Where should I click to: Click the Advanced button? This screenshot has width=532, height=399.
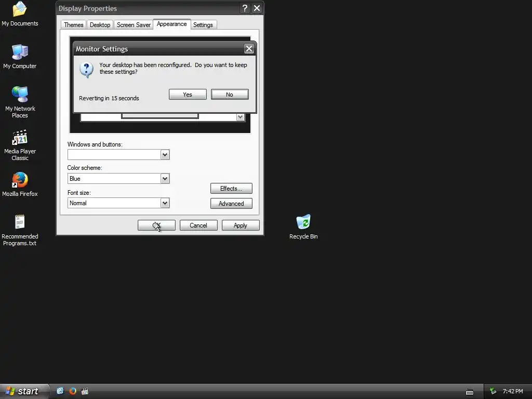click(231, 203)
